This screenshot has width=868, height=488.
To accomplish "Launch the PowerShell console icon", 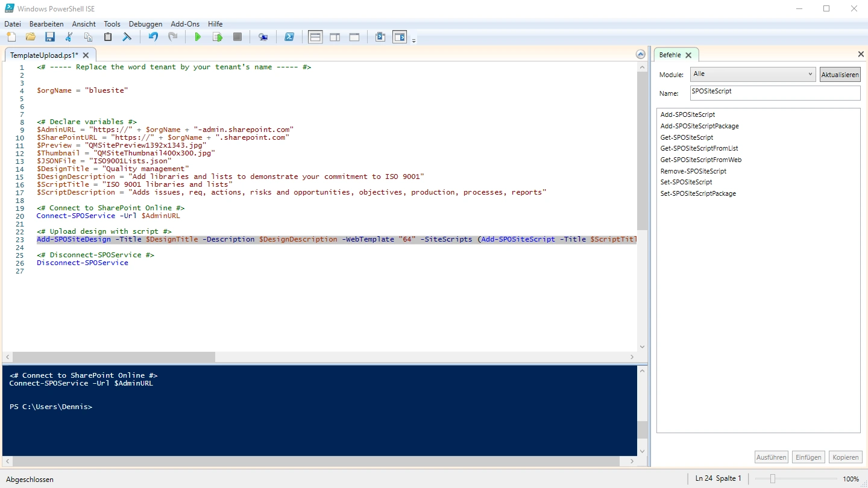I will 289,37.
